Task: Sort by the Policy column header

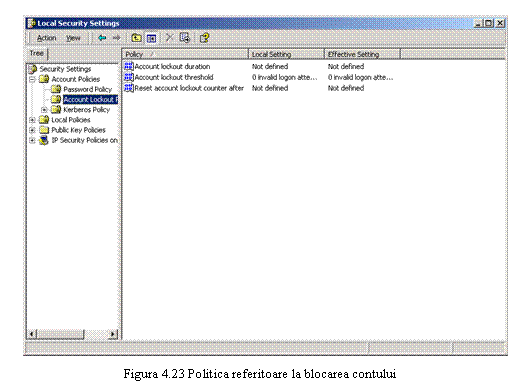Action: tap(185, 54)
